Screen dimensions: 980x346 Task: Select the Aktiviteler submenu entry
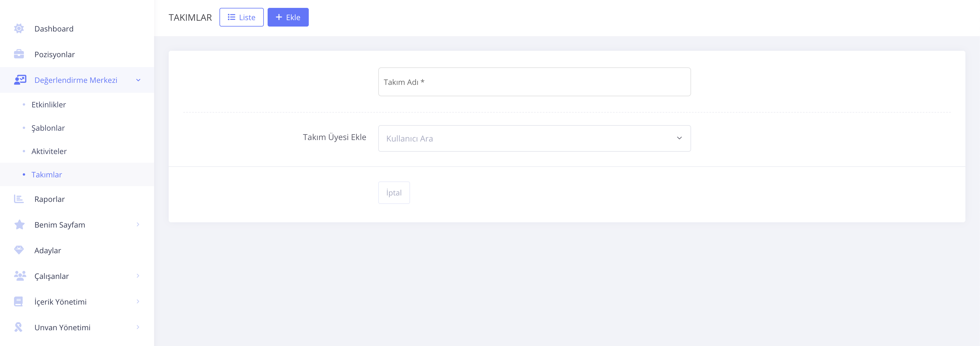tap(49, 151)
